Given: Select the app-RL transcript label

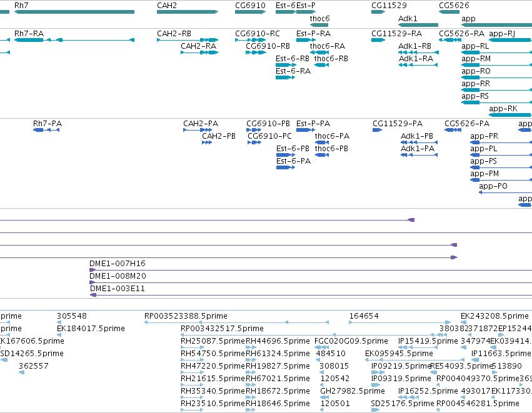Looking at the screenshot, I should 475,46.
